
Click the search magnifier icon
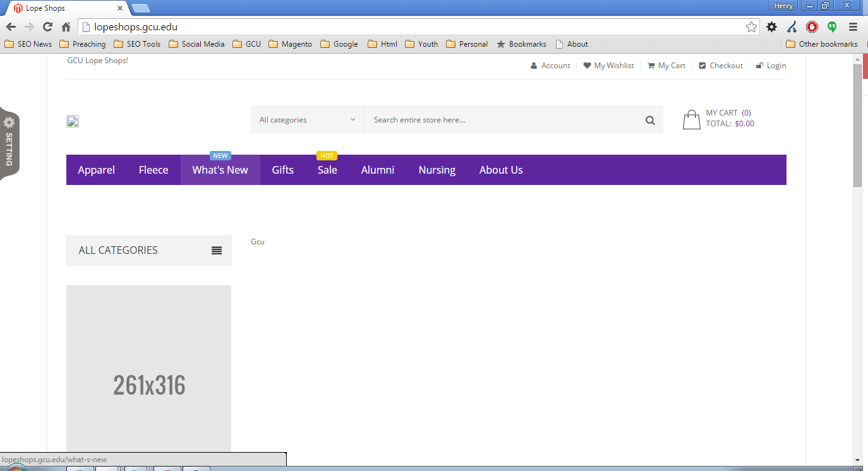650,120
